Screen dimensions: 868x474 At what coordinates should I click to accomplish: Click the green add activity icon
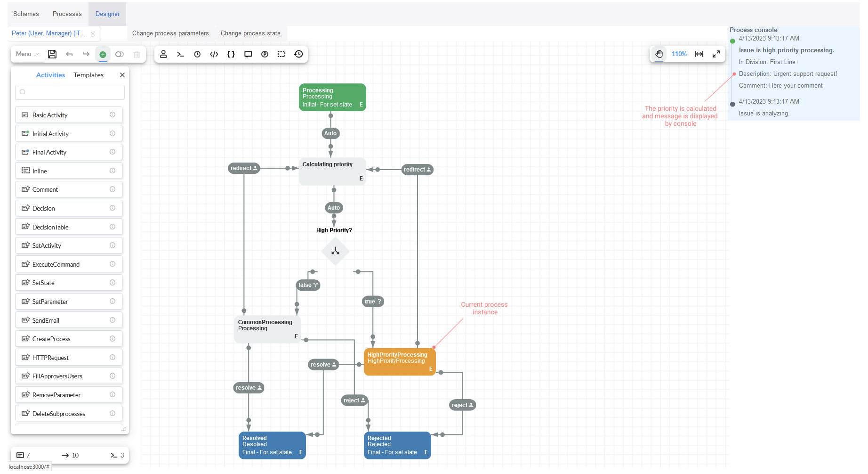[103, 54]
